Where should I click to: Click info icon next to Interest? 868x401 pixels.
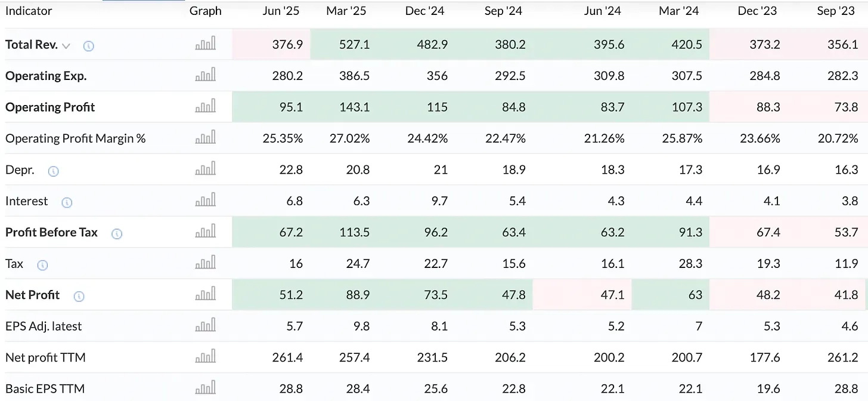[x=67, y=202]
